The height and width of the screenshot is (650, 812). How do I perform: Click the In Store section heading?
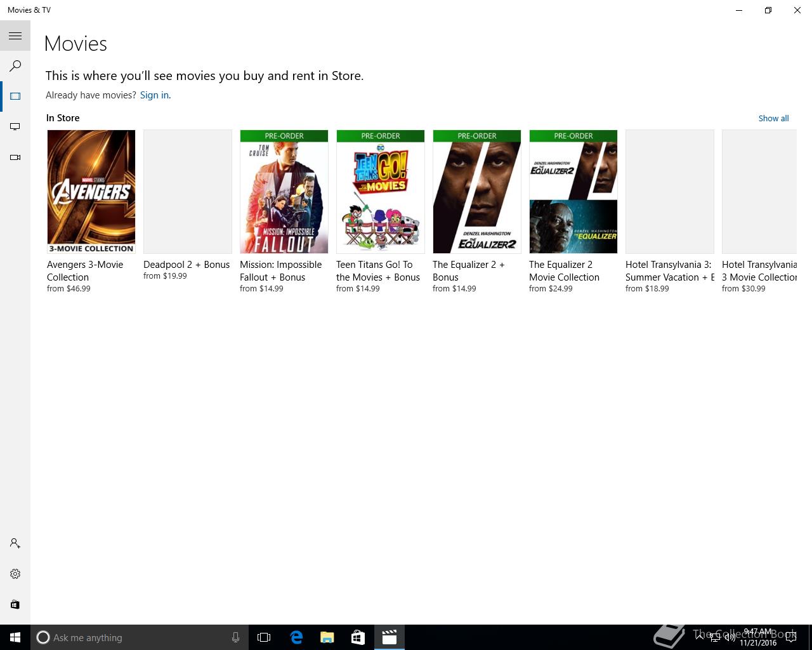pyautogui.click(x=63, y=118)
